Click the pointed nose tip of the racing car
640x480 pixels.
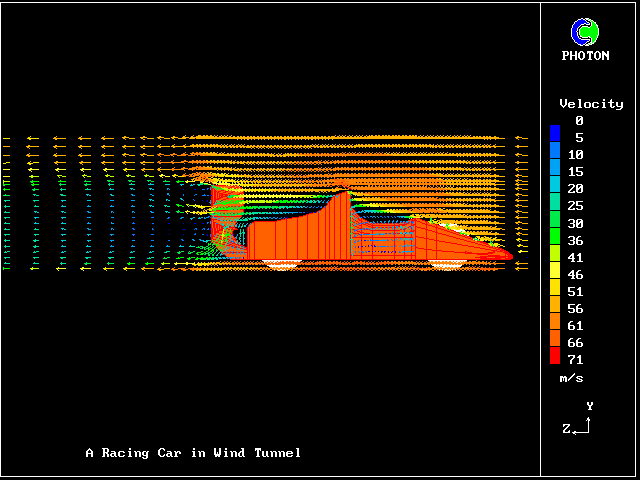pyautogui.click(x=509, y=256)
